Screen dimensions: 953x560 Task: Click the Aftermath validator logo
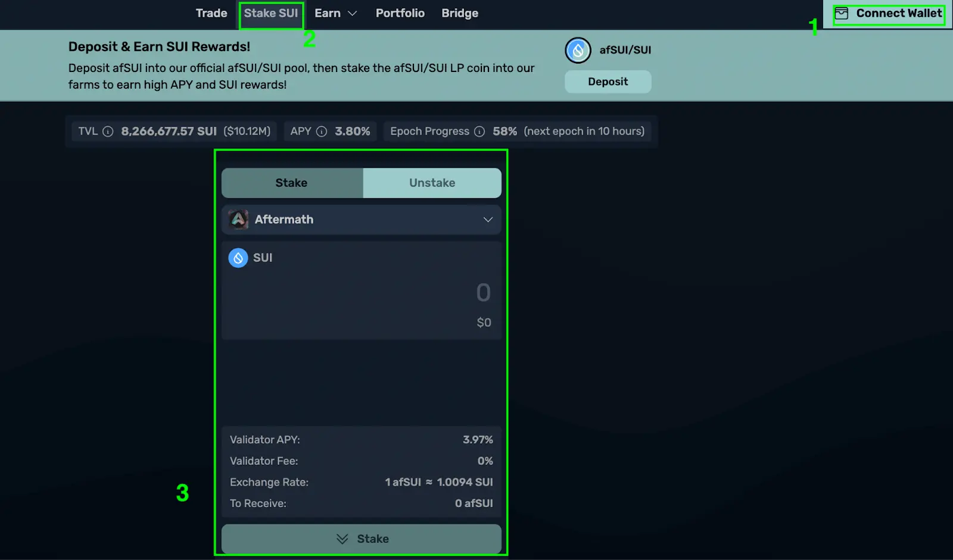[x=238, y=220]
